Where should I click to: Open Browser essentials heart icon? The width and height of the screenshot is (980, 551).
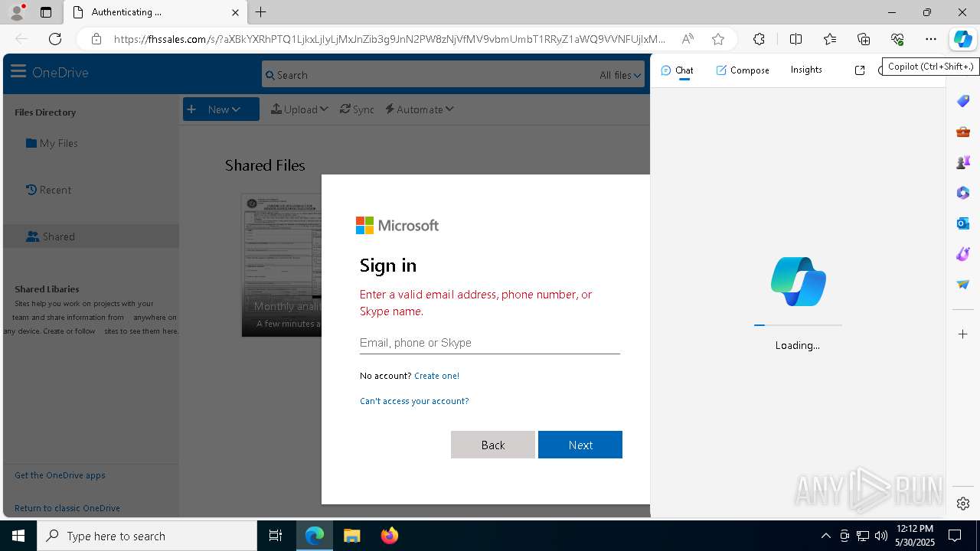[x=897, y=39]
